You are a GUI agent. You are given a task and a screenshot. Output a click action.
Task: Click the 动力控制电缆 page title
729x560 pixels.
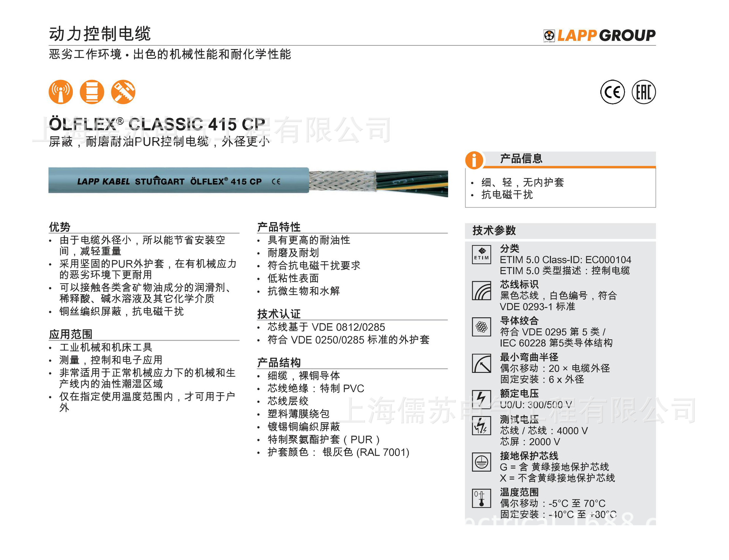tap(100, 34)
